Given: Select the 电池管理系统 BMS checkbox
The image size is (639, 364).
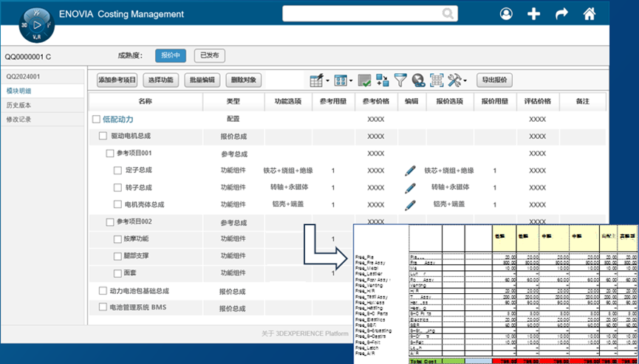Looking at the screenshot, I should click(x=103, y=307).
